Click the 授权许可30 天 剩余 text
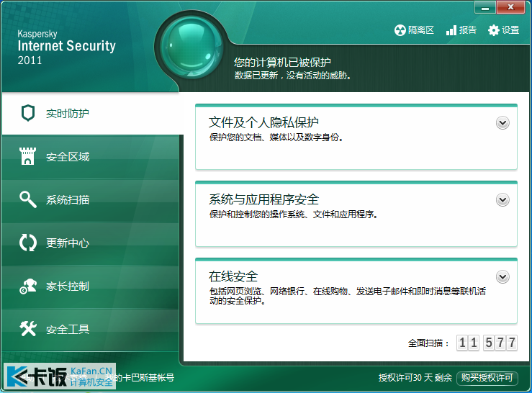The image size is (532, 393). pyautogui.click(x=415, y=378)
